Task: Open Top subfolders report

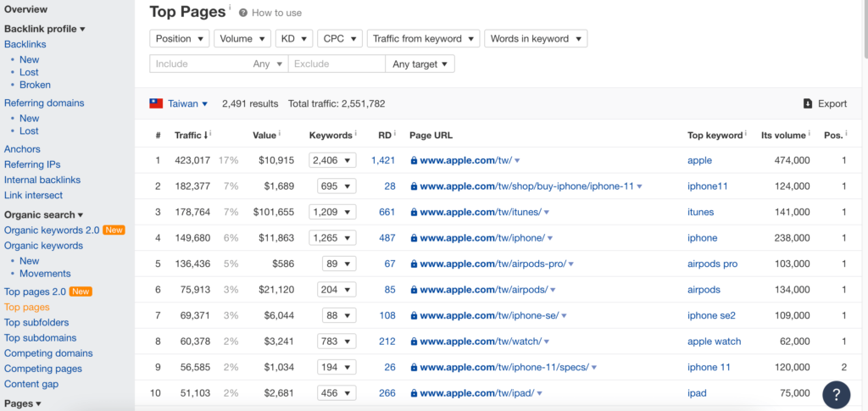Action: point(36,323)
